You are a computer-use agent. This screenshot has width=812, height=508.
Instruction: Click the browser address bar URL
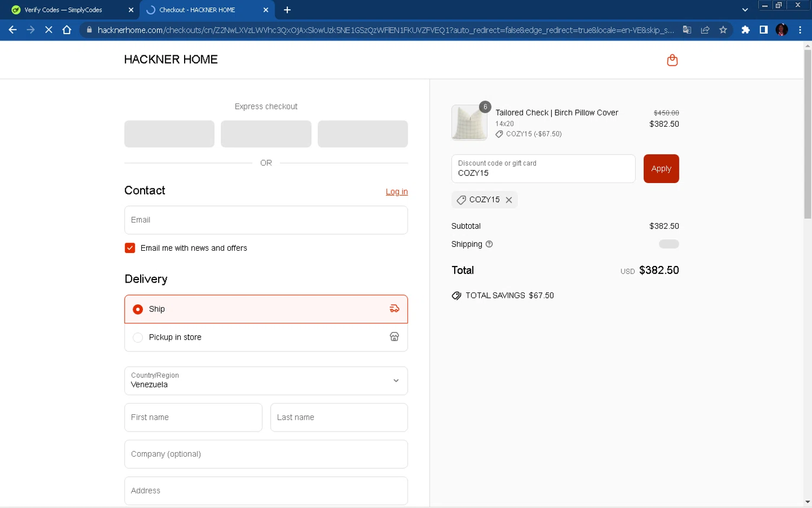point(385,30)
